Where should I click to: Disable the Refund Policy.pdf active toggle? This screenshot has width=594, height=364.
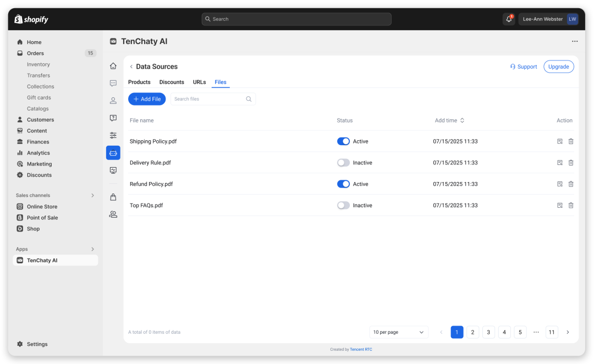click(343, 184)
